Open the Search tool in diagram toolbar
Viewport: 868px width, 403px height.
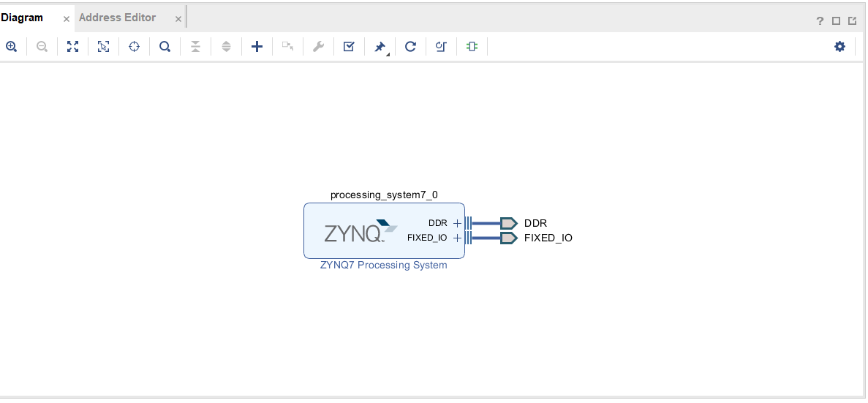[x=165, y=47]
